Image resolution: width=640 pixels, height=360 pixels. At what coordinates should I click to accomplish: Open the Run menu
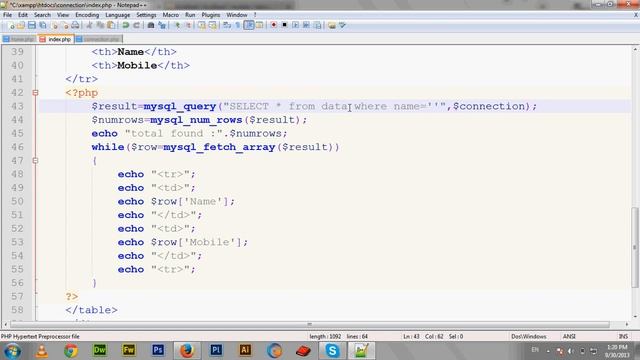(x=190, y=15)
